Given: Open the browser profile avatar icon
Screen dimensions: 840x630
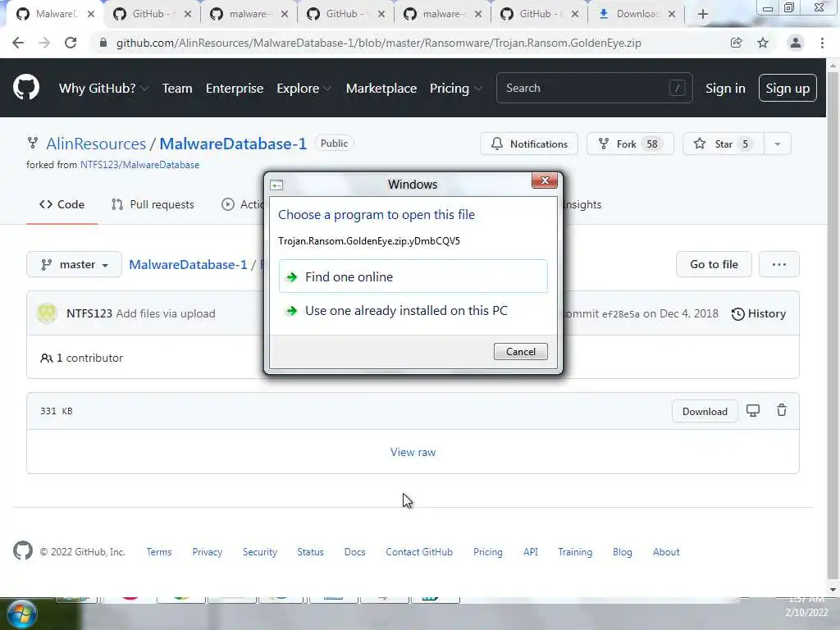Looking at the screenshot, I should (x=796, y=43).
